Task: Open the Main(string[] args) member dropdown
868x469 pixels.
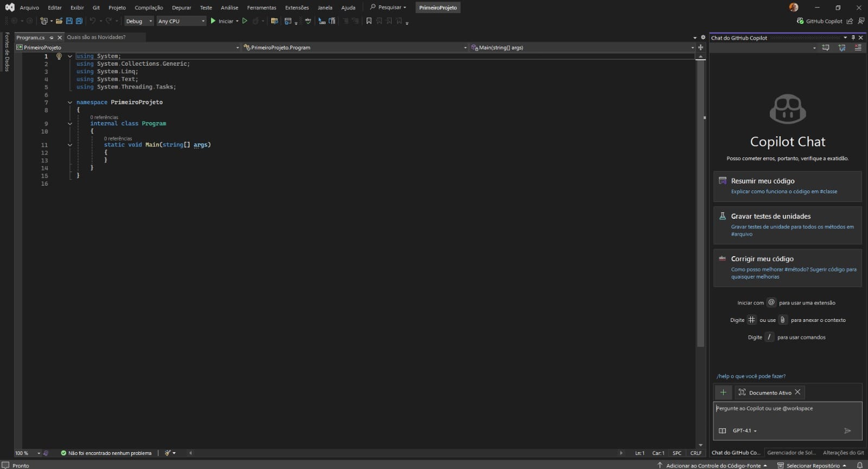Action: coord(582,47)
